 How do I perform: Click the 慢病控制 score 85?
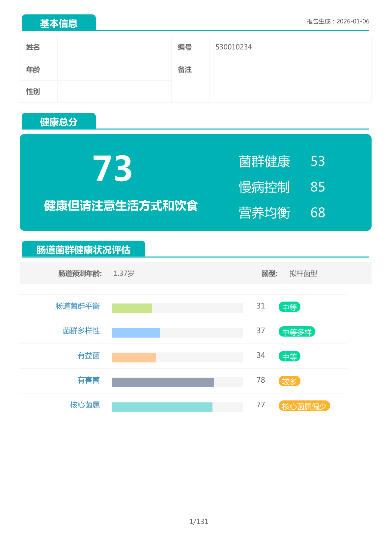coord(318,187)
